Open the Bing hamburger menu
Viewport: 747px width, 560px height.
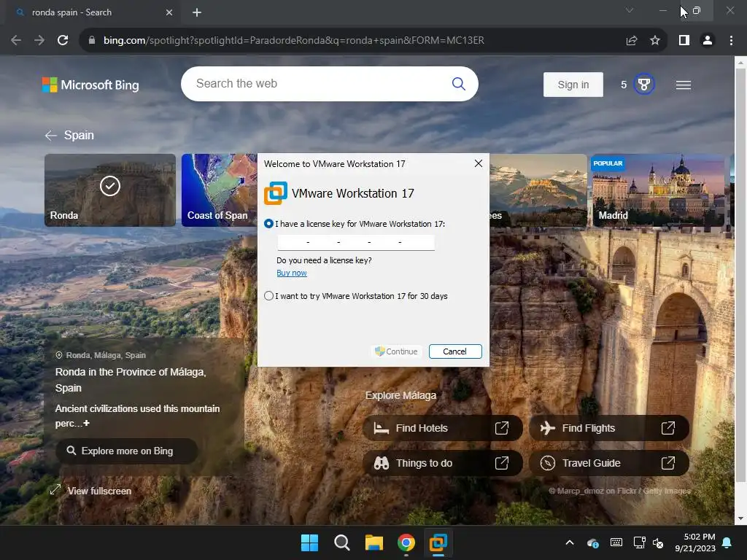(x=683, y=85)
